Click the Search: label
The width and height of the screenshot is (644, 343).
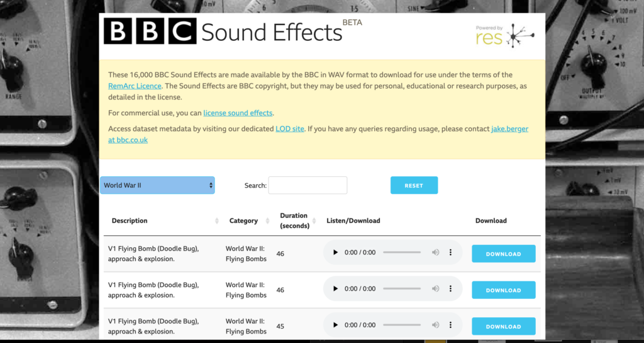255,185
